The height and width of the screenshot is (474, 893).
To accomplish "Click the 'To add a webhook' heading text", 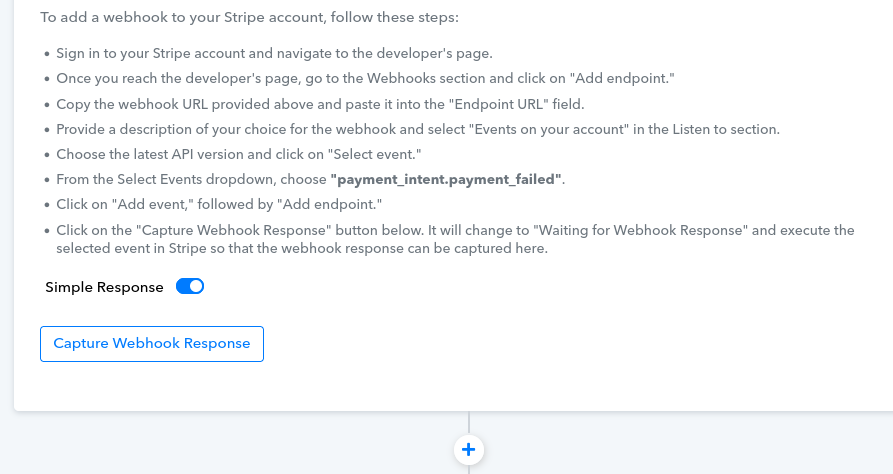I will point(249,18).
